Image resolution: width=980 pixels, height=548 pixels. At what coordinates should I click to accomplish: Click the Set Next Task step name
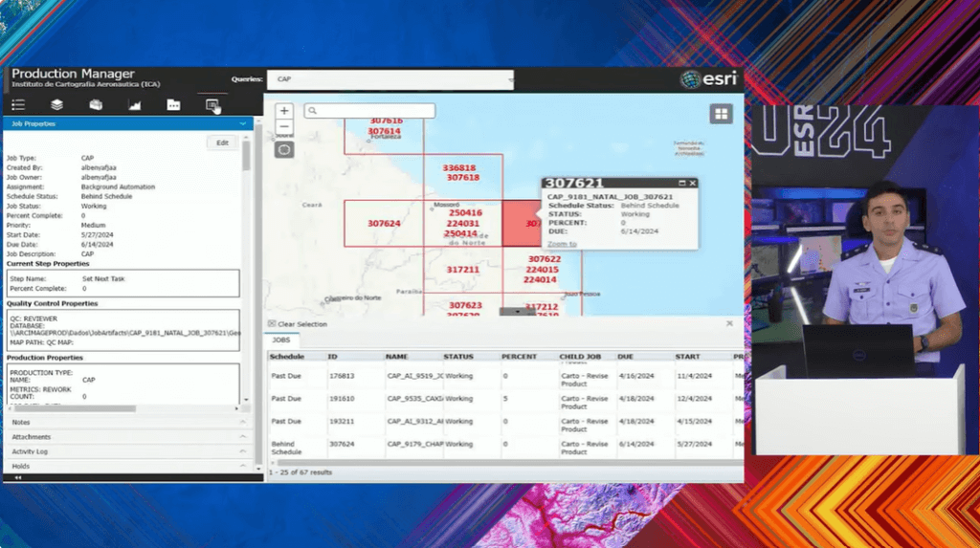coord(103,278)
